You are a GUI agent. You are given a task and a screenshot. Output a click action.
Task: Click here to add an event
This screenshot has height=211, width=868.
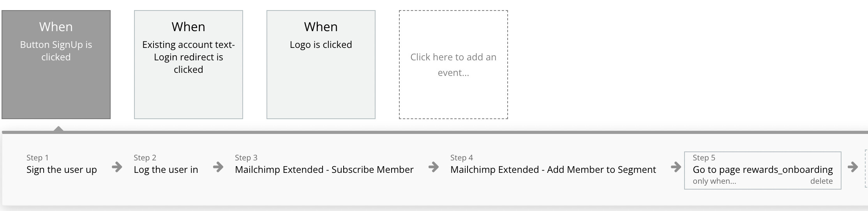[453, 65]
